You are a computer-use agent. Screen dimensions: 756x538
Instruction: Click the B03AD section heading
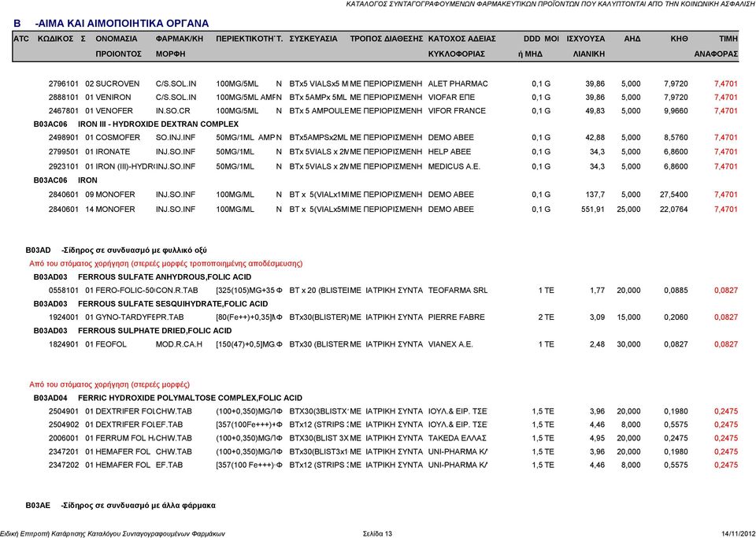pyautogui.click(x=117, y=250)
